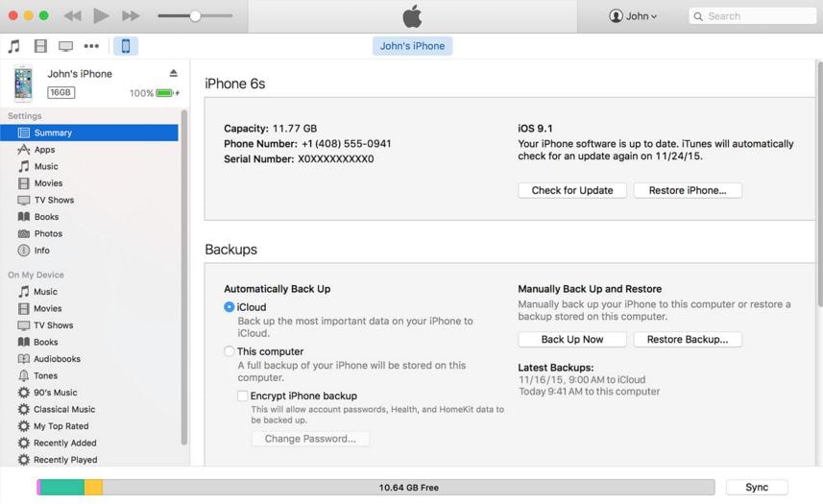Click the iPhone thumbnail image in sidebar

[23, 84]
